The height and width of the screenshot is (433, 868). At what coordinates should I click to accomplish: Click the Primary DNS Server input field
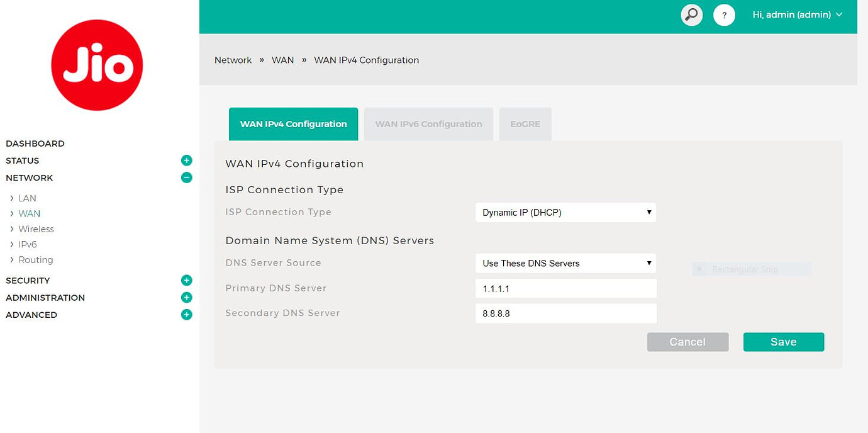[x=565, y=288]
